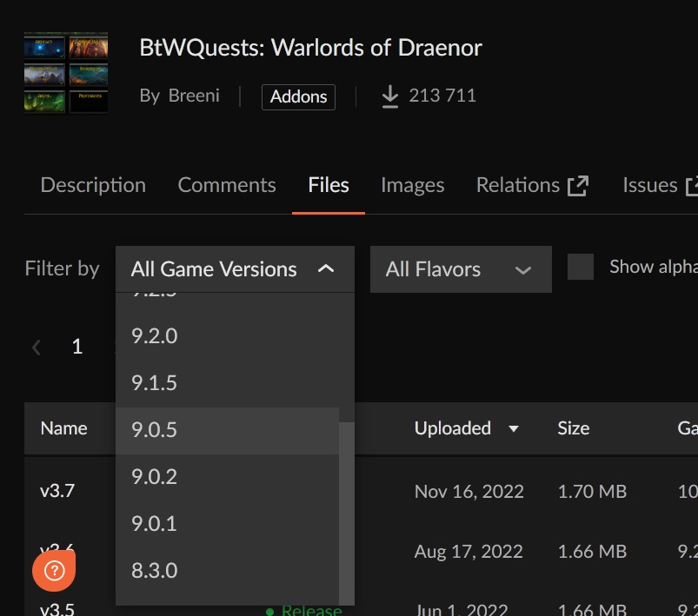Click the 1.70 MB size cell
This screenshot has height=616, width=698.
pyautogui.click(x=592, y=492)
